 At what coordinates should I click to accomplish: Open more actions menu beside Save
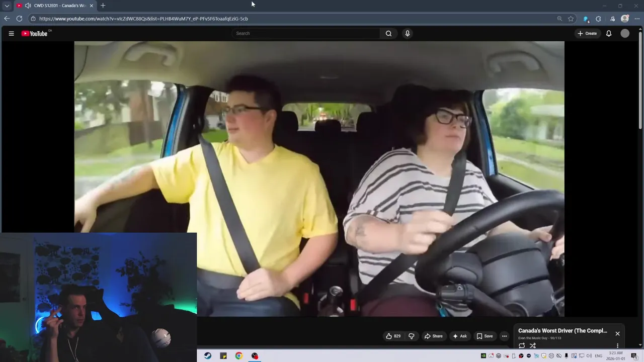[504, 336]
